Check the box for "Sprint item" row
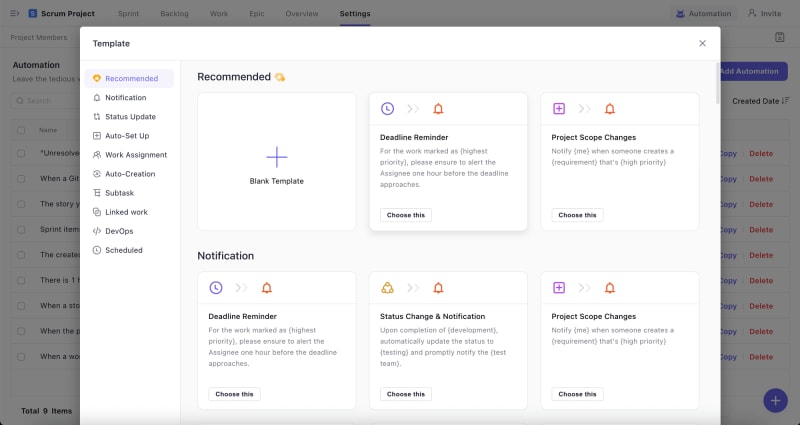The width and height of the screenshot is (800, 425). click(x=21, y=230)
